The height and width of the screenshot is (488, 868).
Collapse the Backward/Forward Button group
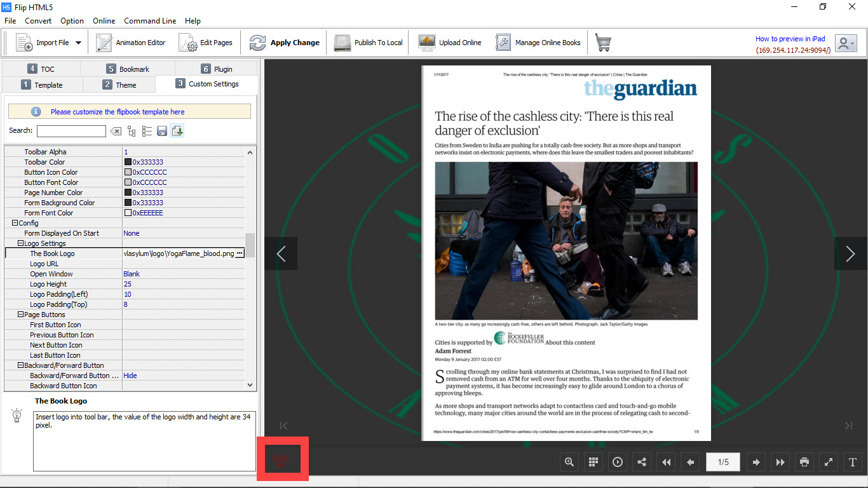20,365
